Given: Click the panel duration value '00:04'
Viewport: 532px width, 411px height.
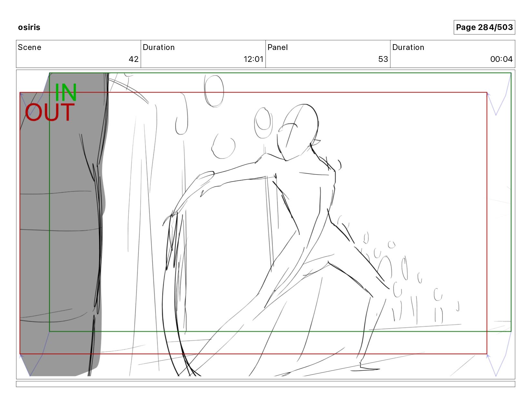Looking at the screenshot, I should coord(501,59).
